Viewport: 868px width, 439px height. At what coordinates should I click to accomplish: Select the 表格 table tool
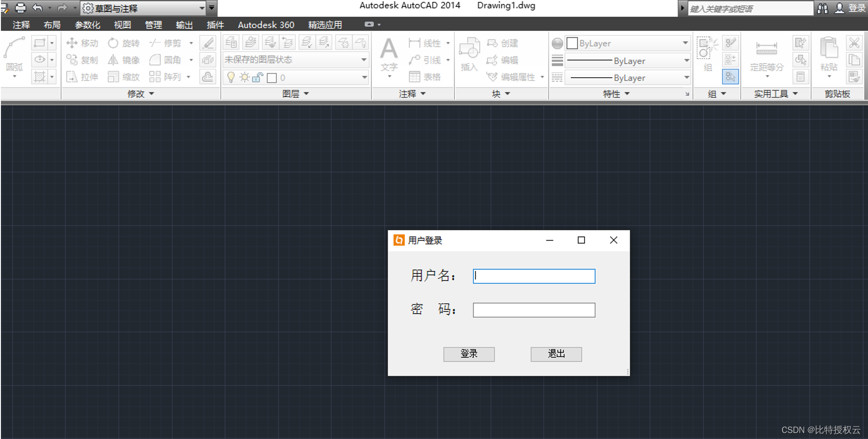[x=425, y=77]
